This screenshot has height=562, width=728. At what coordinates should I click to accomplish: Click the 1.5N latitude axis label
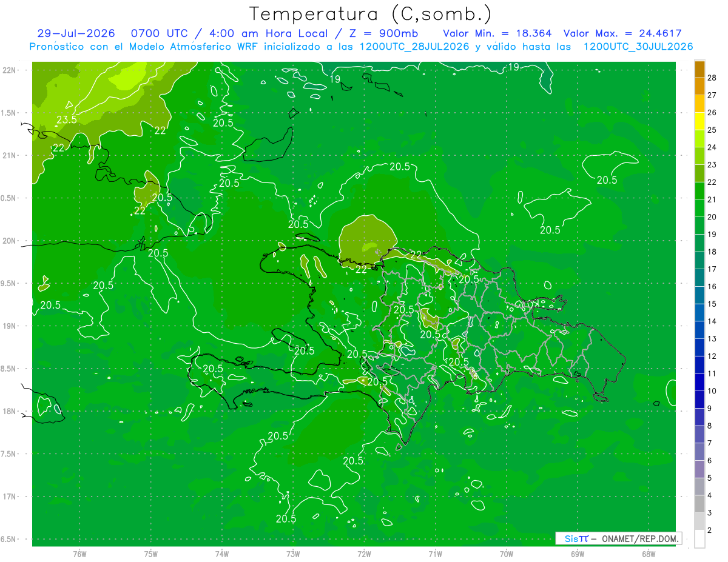pyautogui.click(x=8, y=113)
